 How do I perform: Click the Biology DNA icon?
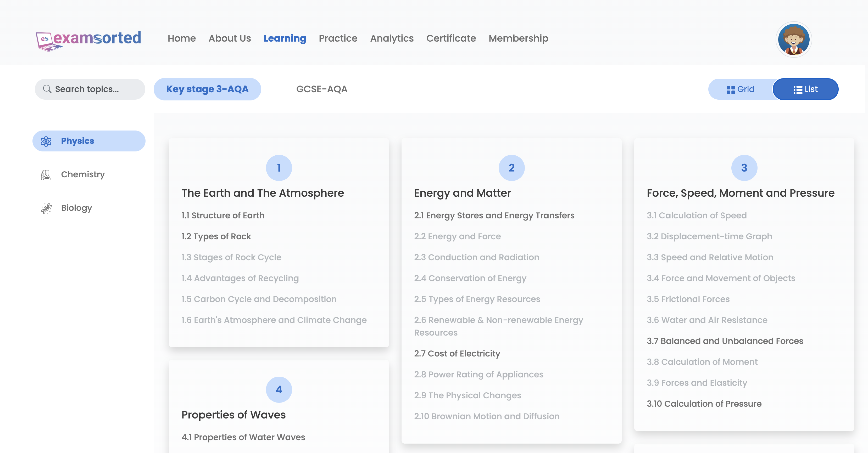pos(46,208)
